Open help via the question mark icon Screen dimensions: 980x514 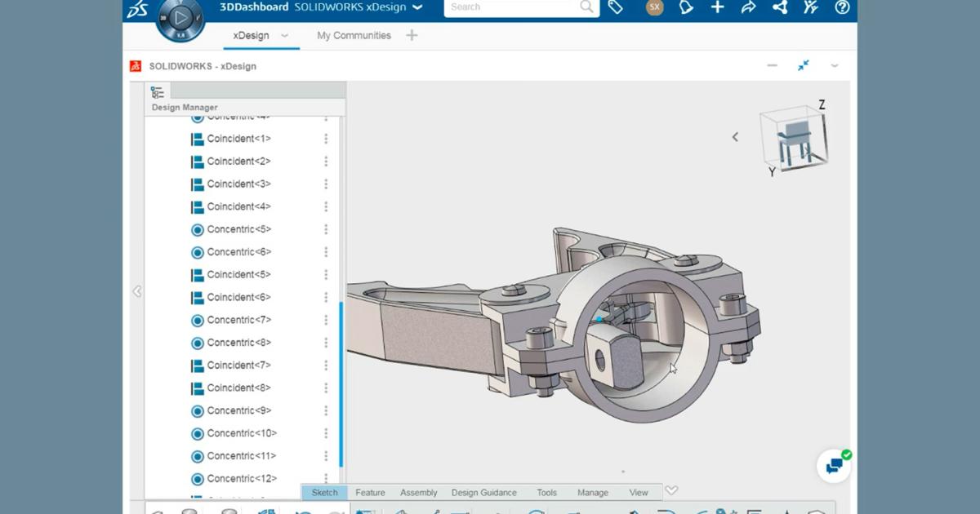841,7
